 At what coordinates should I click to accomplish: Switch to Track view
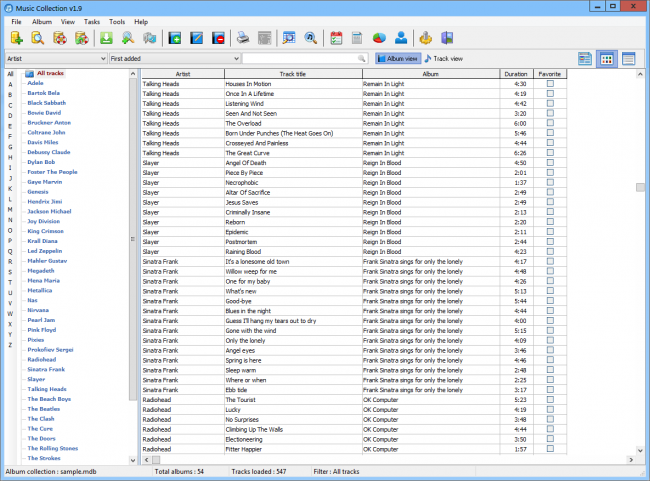[444, 58]
